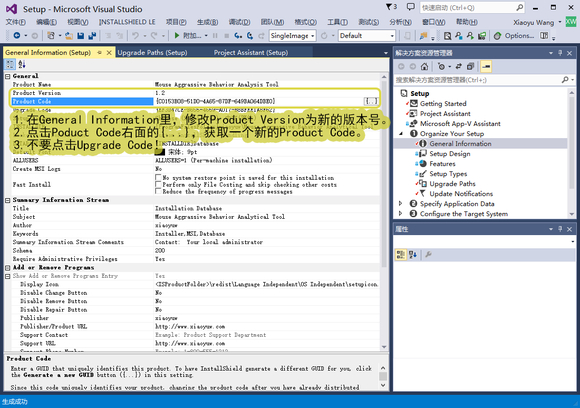
Task: Click the Categorized view icon in property grid
Action: (10, 64)
